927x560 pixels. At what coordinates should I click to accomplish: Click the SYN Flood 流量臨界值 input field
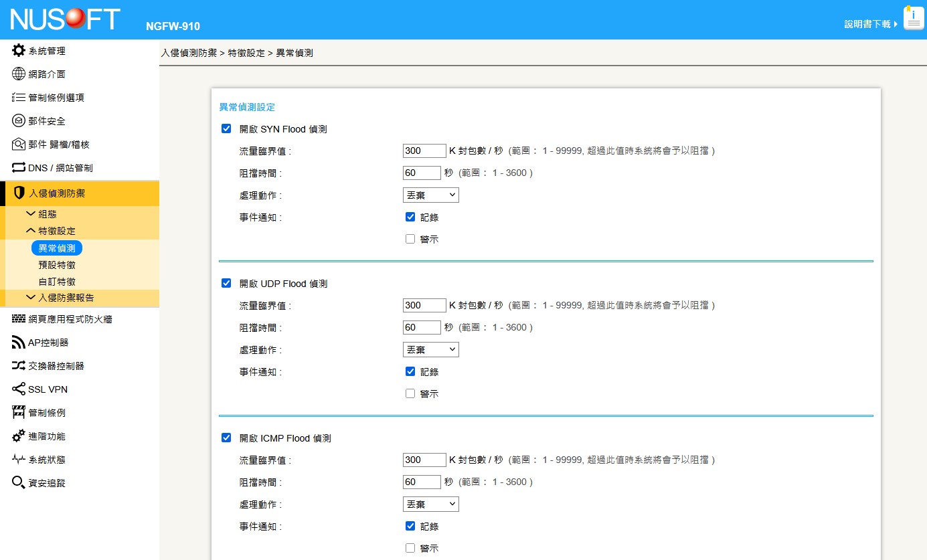(x=424, y=151)
